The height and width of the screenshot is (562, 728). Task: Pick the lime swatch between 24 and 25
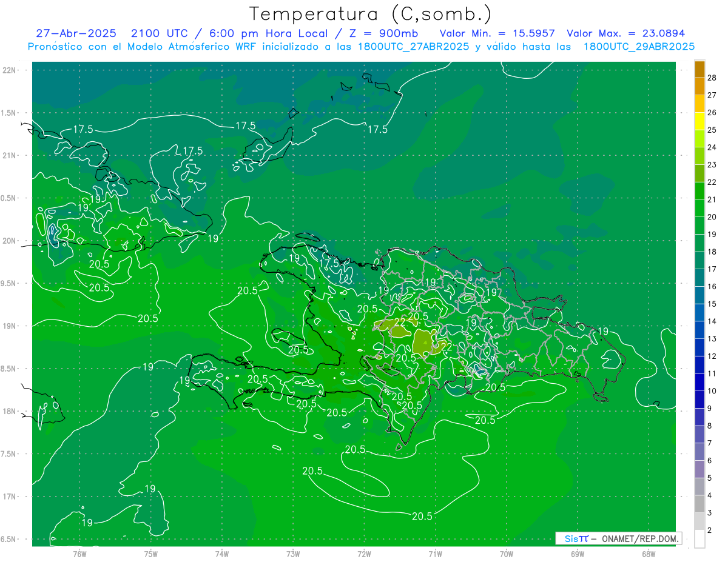click(699, 139)
